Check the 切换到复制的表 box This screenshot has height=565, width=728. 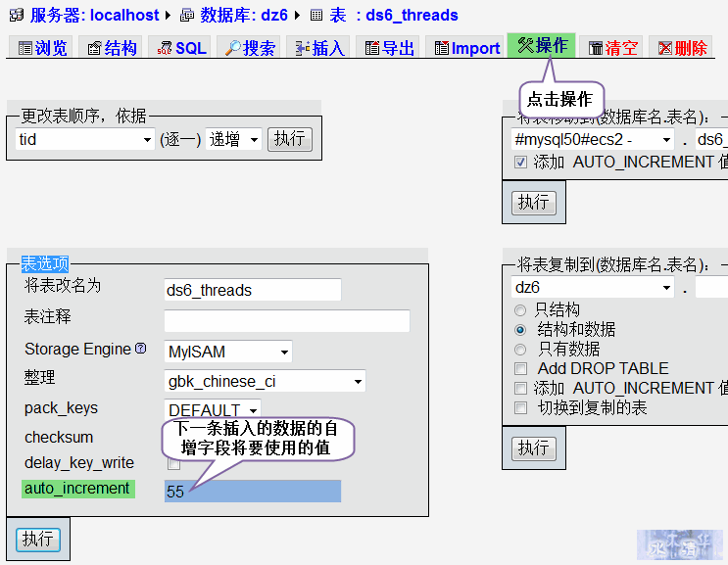pos(520,407)
